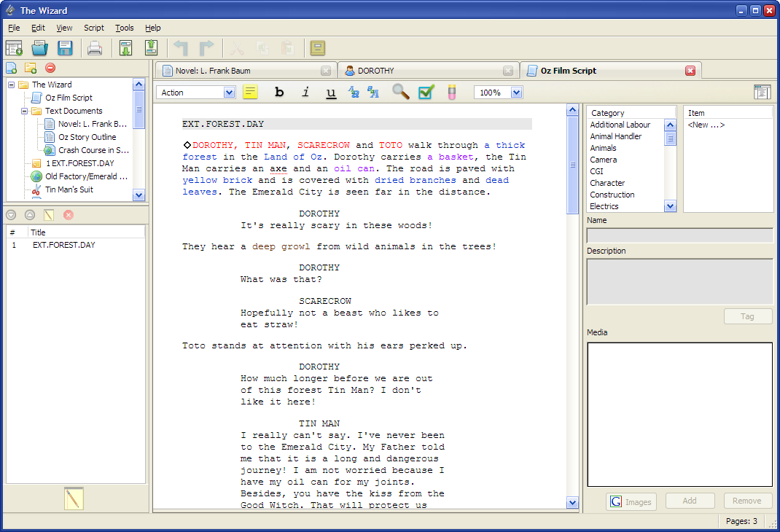Image resolution: width=780 pixels, height=532 pixels.
Task: Select Tin Man's Suit in project tree
Action: pos(69,189)
